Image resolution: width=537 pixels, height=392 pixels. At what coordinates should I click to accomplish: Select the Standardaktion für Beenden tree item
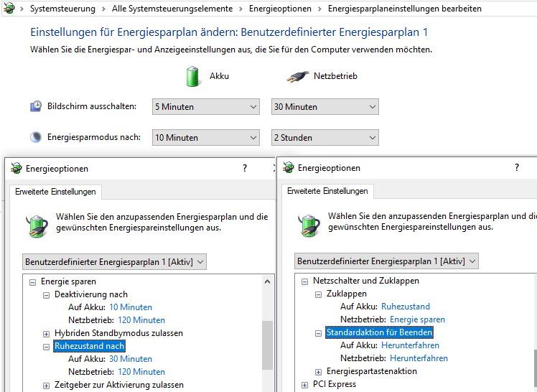tap(379, 332)
